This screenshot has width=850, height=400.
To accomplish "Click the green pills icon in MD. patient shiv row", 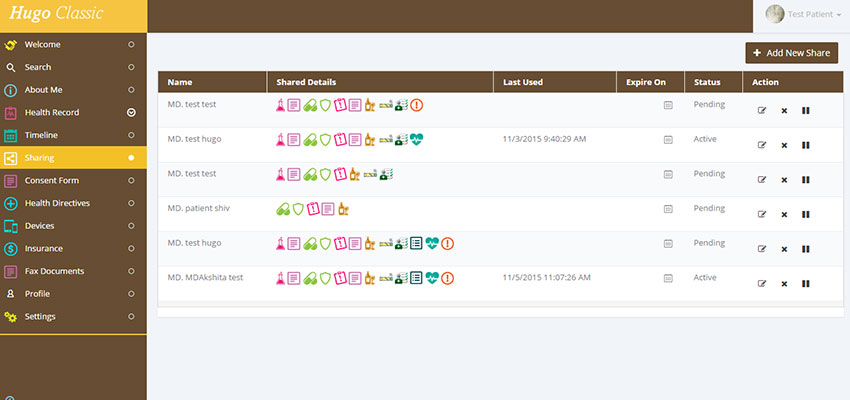I will click(283, 209).
